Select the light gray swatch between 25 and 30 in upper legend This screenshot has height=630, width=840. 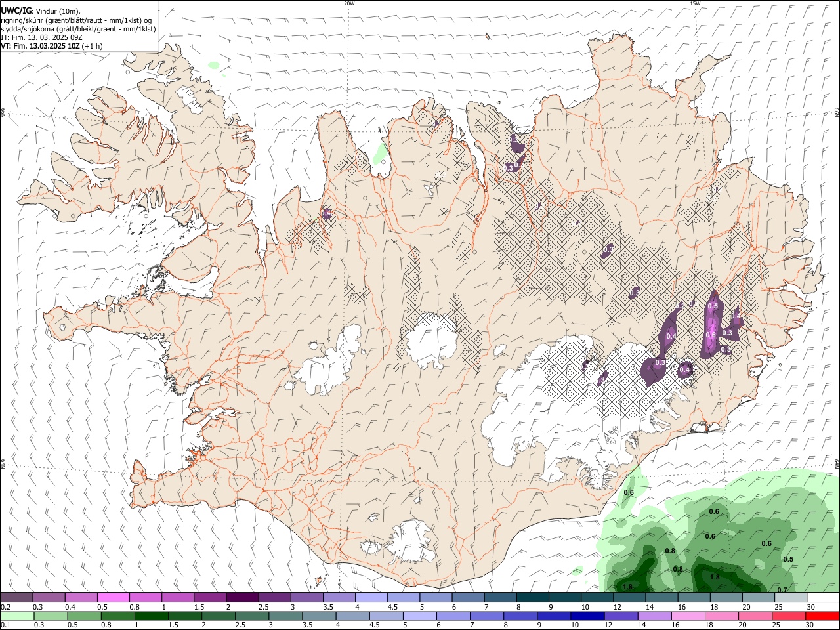[790, 597]
